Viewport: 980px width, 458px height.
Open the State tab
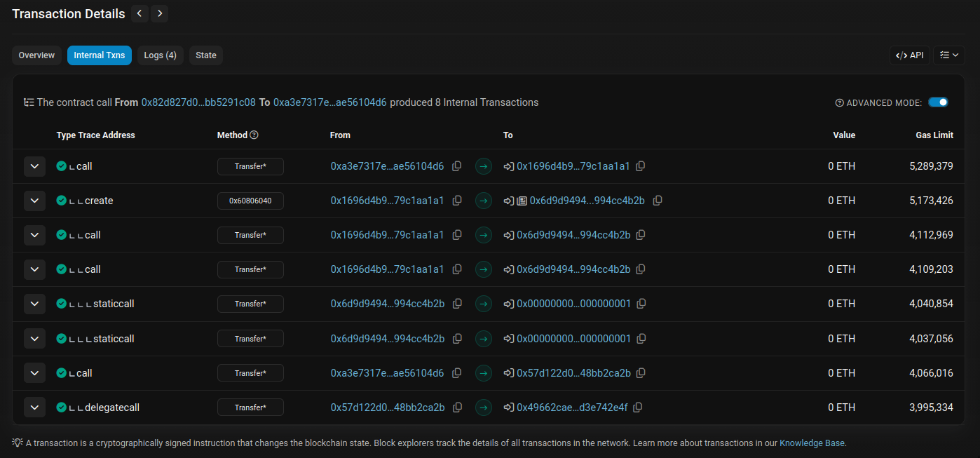(206, 55)
